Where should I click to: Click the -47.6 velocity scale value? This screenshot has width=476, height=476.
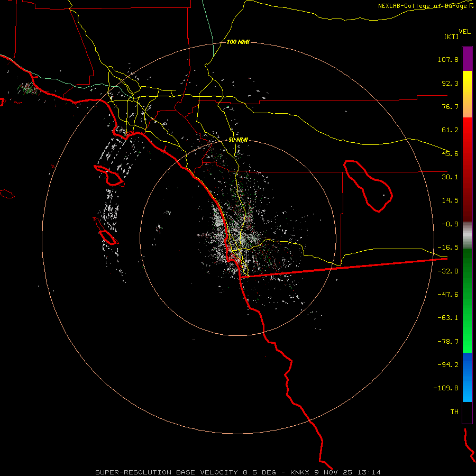coord(448,295)
